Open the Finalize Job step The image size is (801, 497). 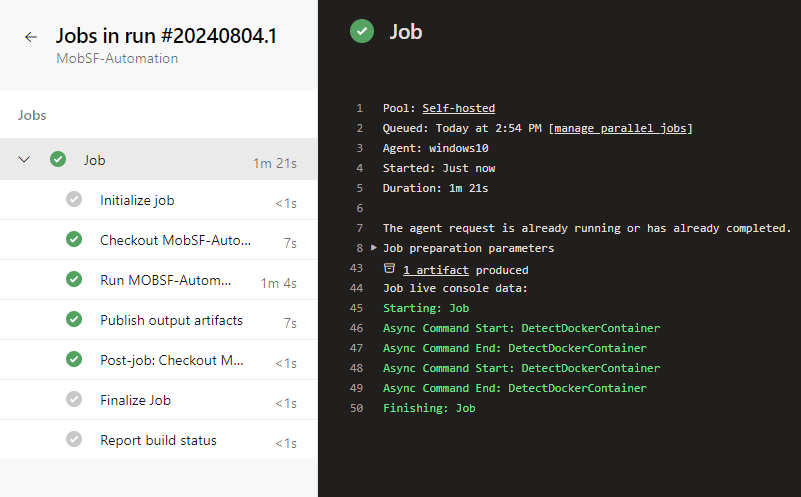pyautogui.click(x=158, y=399)
